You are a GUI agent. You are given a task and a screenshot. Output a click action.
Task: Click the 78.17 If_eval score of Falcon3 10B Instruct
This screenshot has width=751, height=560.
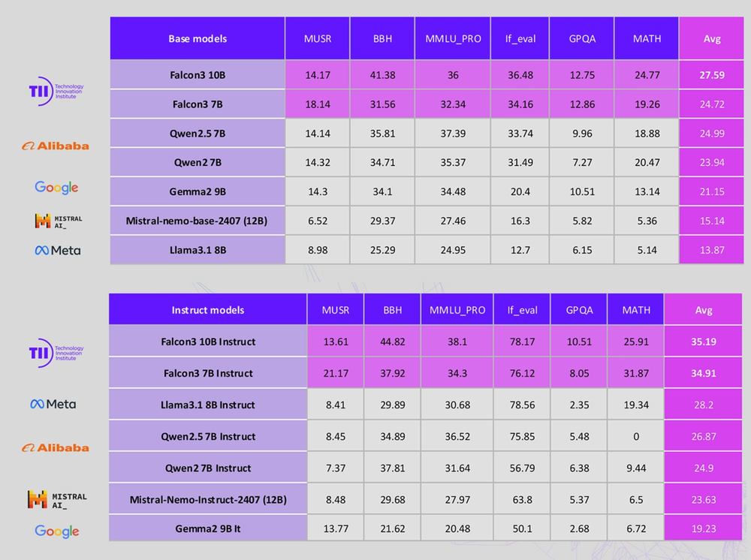(x=522, y=342)
